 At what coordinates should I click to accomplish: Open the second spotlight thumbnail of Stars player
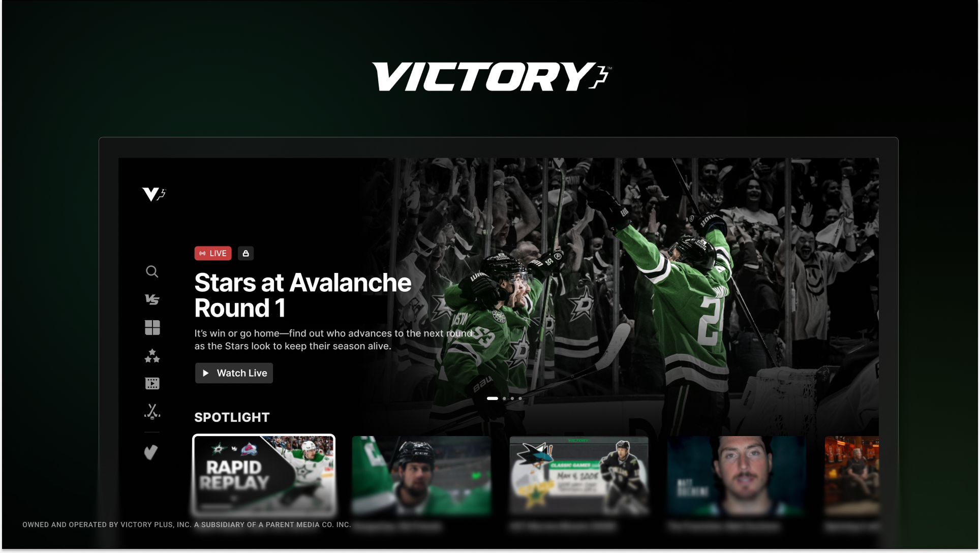tap(421, 475)
